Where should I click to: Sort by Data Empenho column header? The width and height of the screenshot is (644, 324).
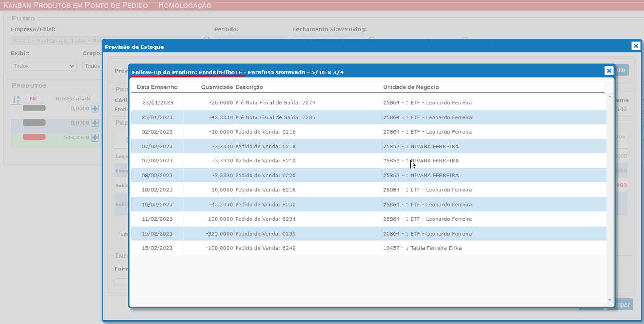tap(157, 87)
